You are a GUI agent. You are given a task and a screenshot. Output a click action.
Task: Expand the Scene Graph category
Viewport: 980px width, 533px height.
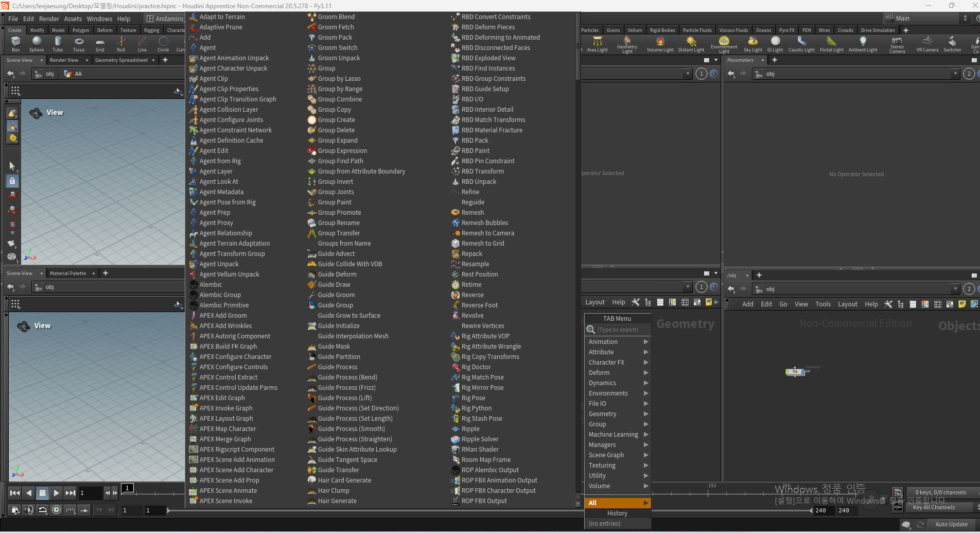point(618,455)
